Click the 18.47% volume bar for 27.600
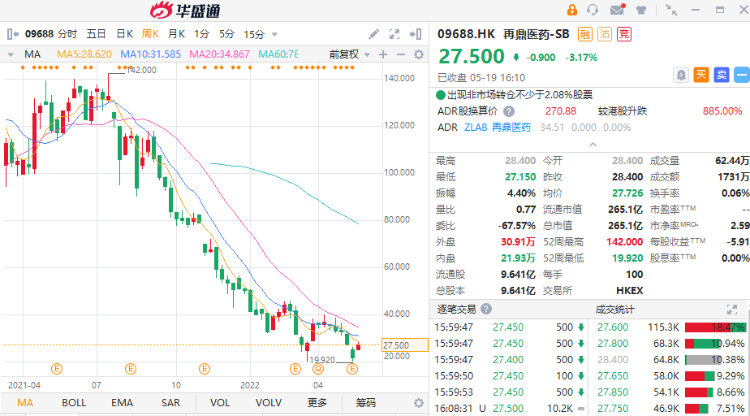 click(715, 328)
